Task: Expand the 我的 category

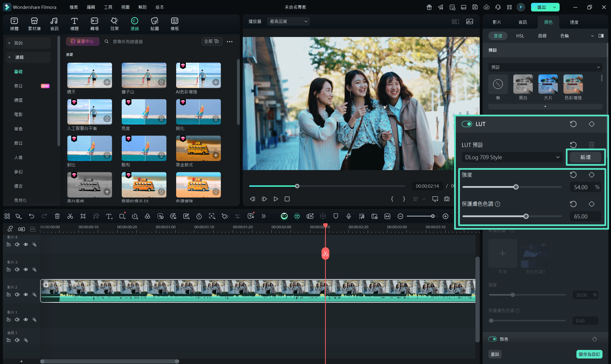Action: tap(28, 43)
